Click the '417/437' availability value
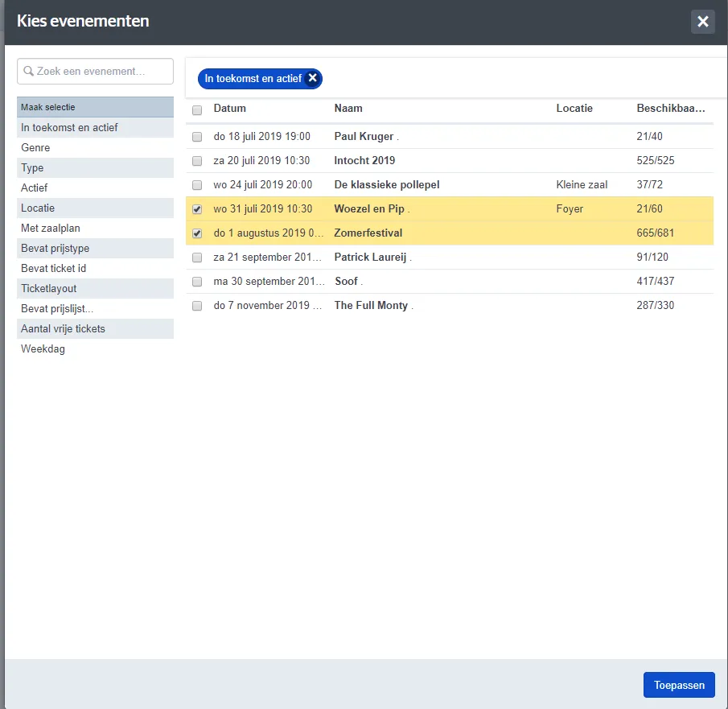The height and width of the screenshot is (709, 728). [x=655, y=282]
